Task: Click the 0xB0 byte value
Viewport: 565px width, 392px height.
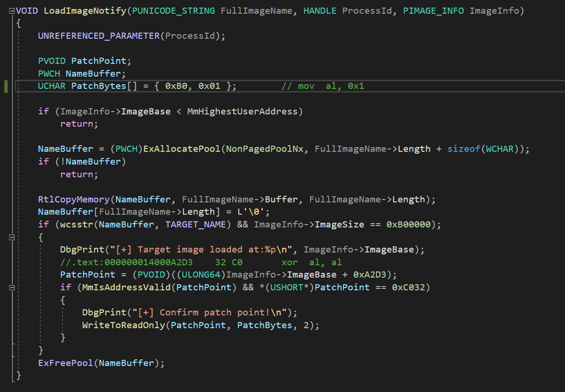Action: [176, 86]
